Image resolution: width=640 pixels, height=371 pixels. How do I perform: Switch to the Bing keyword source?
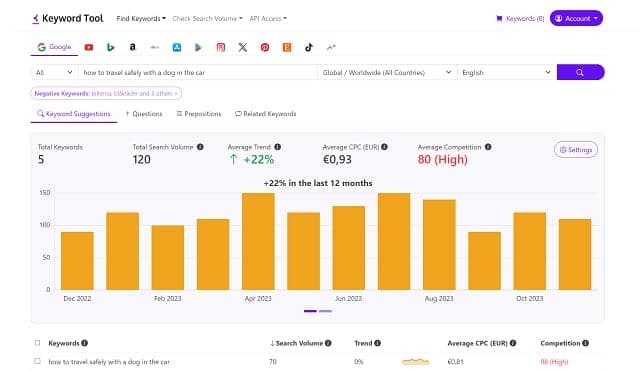click(111, 47)
